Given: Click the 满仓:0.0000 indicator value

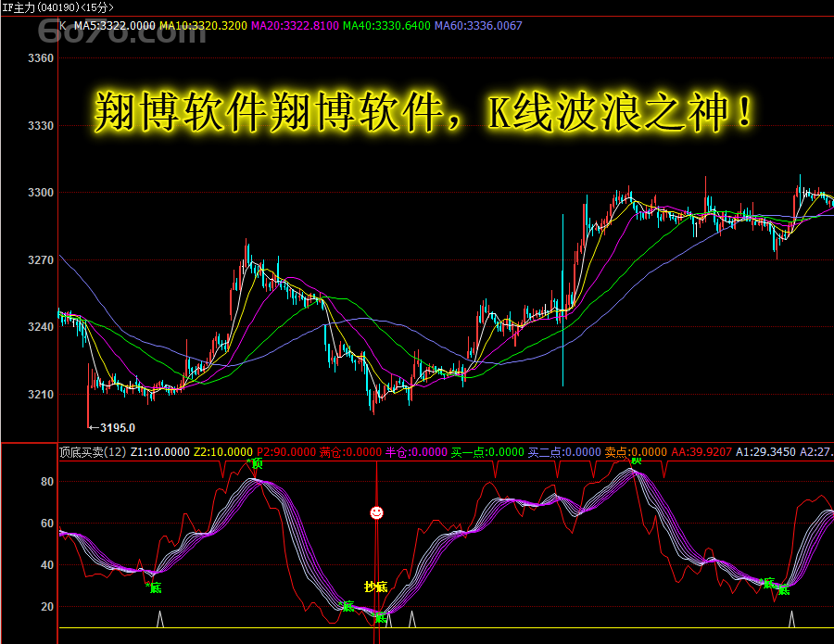Looking at the screenshot, I should (x=350, y=452).
